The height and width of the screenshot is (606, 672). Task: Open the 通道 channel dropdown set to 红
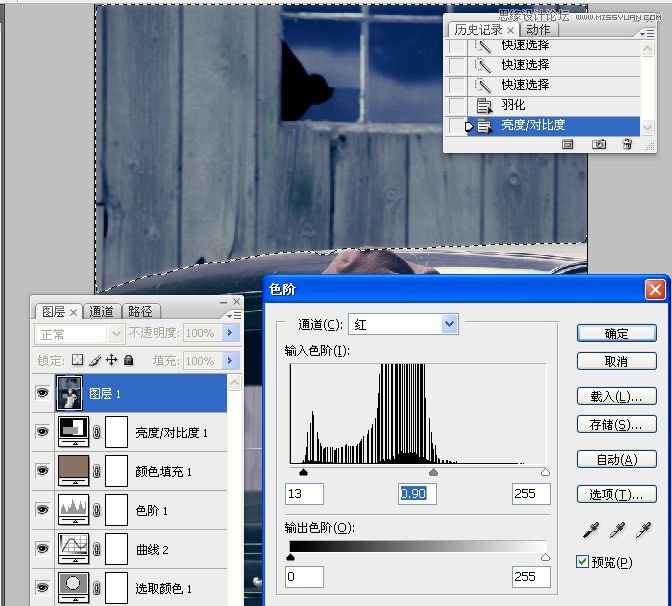(x=449, y=324)
